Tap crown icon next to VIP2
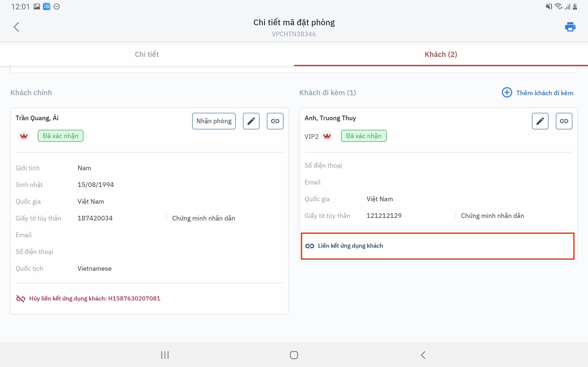588x367 pixels. (327, 136)
